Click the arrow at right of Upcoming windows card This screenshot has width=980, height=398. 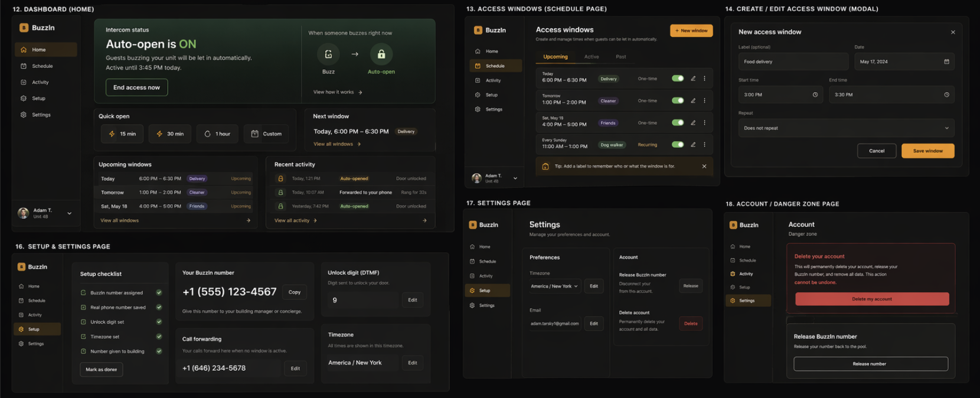248,220
